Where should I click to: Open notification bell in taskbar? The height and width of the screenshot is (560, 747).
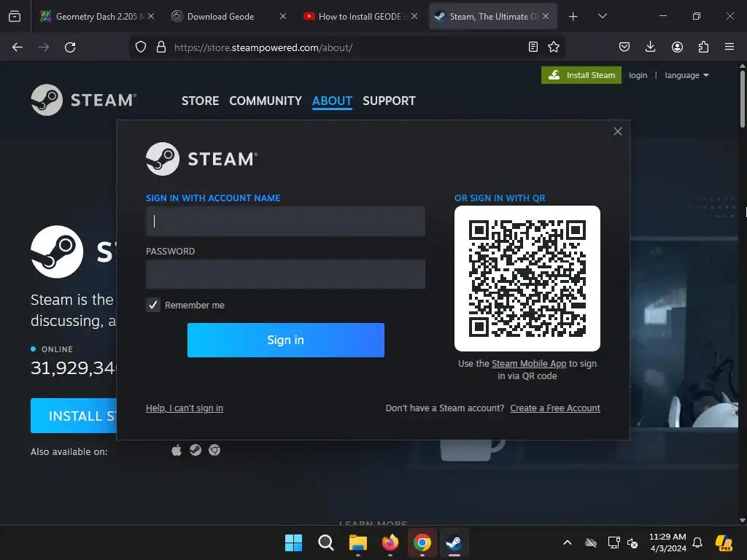click(x=697, y=542)
